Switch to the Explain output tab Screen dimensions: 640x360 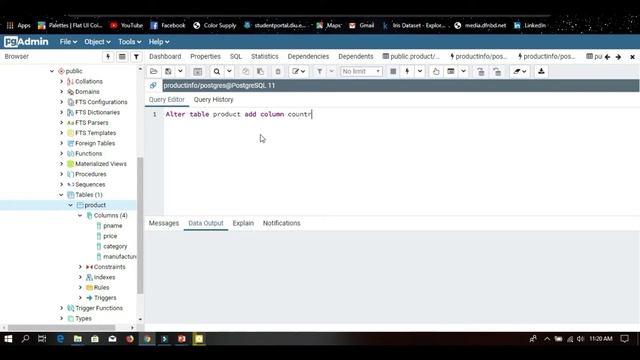coord(243,223)
